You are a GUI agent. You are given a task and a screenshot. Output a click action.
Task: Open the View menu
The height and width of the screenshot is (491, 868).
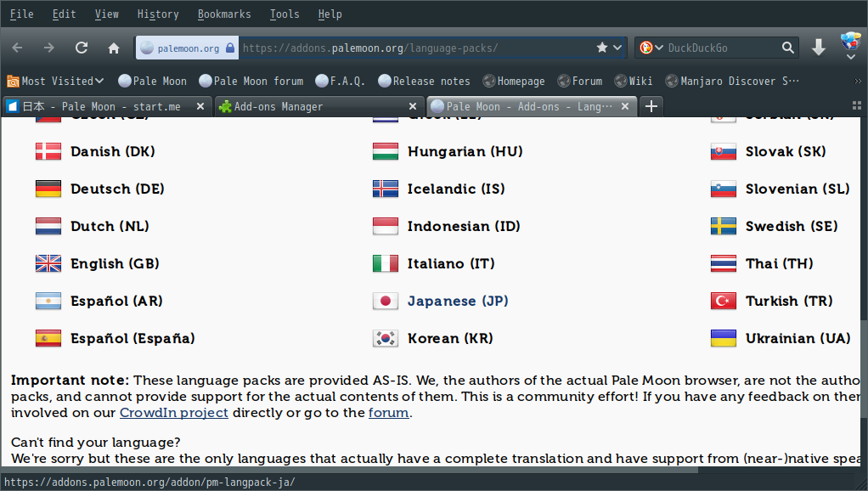pos(106,14)
